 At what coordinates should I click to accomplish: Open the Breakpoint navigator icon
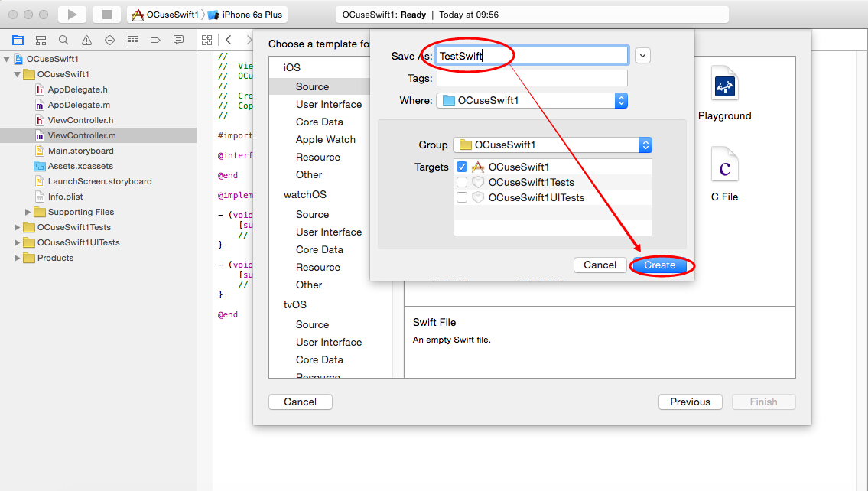coord(155,40)
